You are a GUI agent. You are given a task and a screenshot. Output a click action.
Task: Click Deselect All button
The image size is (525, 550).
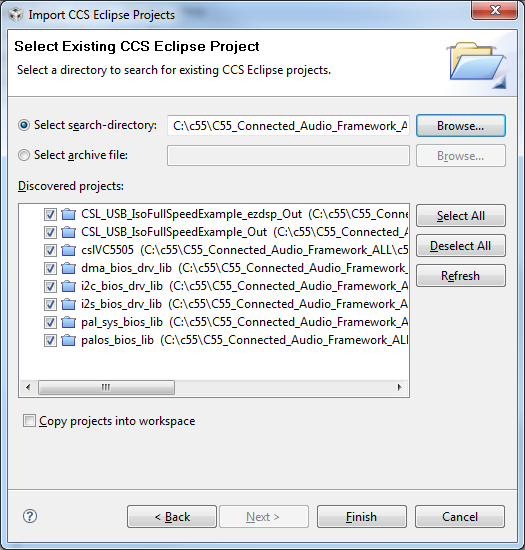coord(460,246)
